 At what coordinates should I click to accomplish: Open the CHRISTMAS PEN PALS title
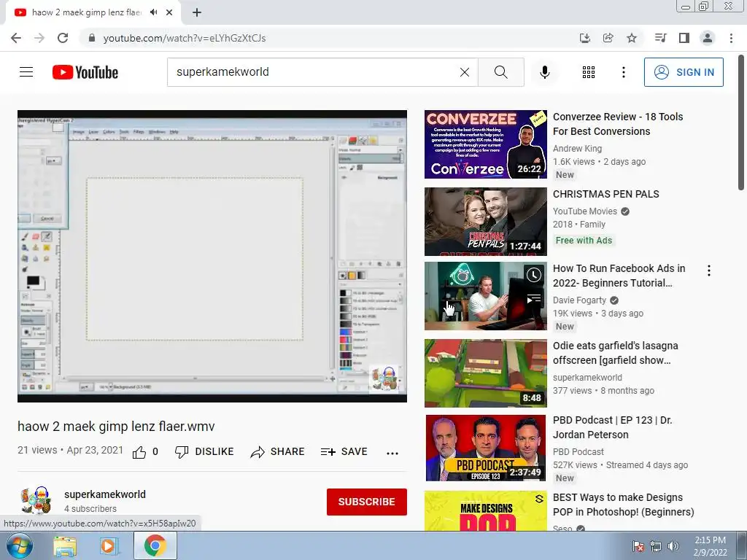pyautogui.click(x=606, y=194)
